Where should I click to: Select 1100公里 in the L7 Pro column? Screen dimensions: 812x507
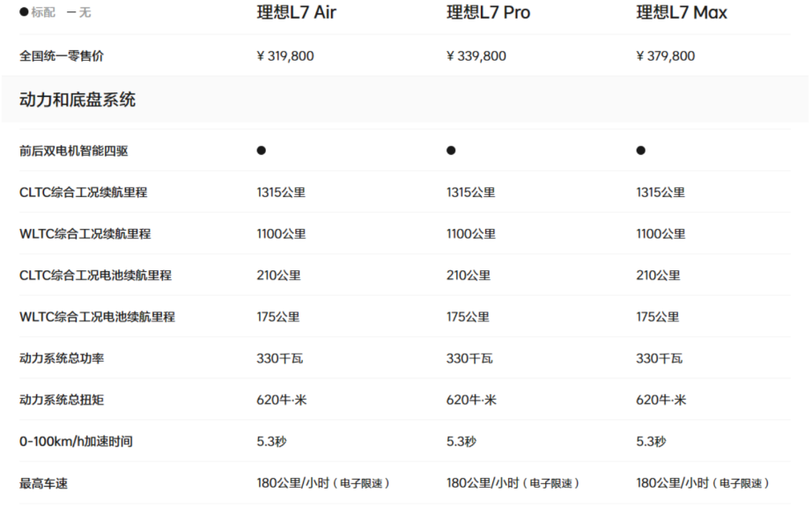pyautogui.click(x=471, y=234)
